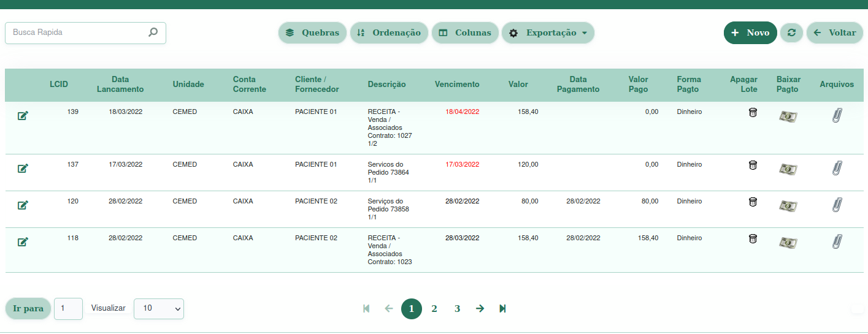
Task: Click the search magnifier icon
Action: pyautogui.click(x=153, y=32)
